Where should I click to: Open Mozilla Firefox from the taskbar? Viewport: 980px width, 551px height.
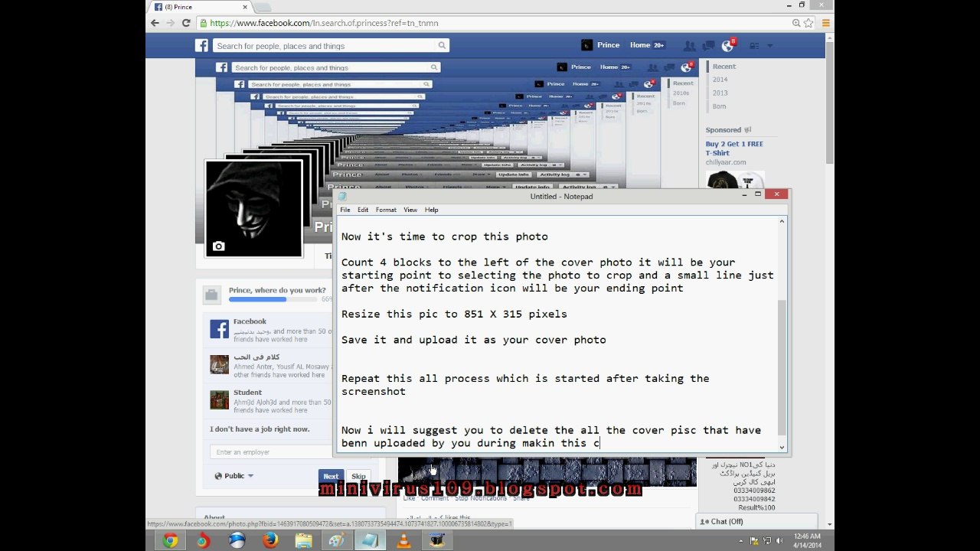point(270,541)
